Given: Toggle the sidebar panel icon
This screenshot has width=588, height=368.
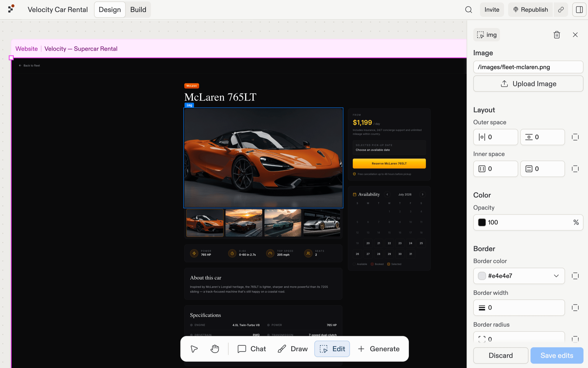Looking at the screenshot, I should tap(579, 10).
